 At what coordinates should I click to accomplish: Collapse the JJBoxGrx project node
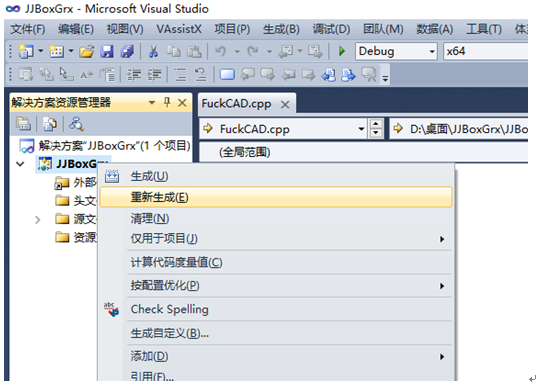pyautogui.click(x=20, y=164)
